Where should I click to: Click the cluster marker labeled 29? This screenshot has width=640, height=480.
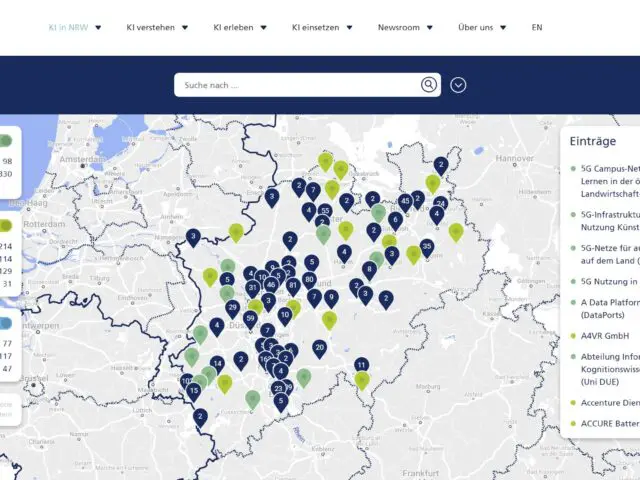(232, 307)
